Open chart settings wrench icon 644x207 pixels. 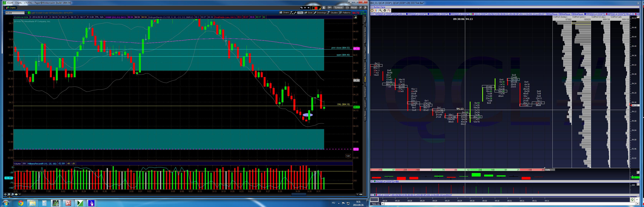[295, 13]
